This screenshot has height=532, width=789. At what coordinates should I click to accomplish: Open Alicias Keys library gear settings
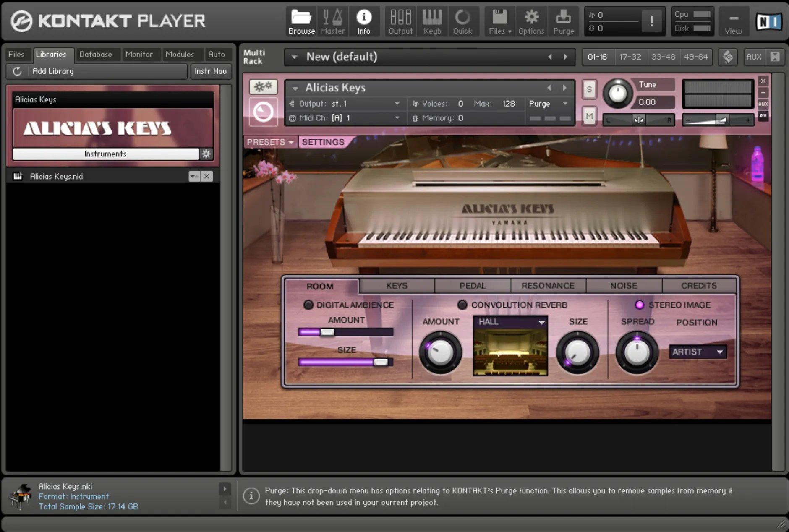[x=206, y=154]
